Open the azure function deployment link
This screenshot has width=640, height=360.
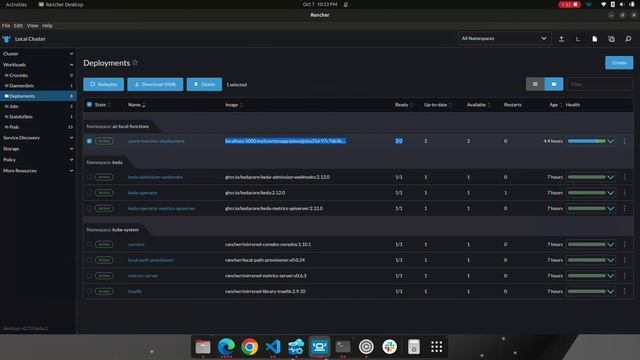tap(156, 141)
